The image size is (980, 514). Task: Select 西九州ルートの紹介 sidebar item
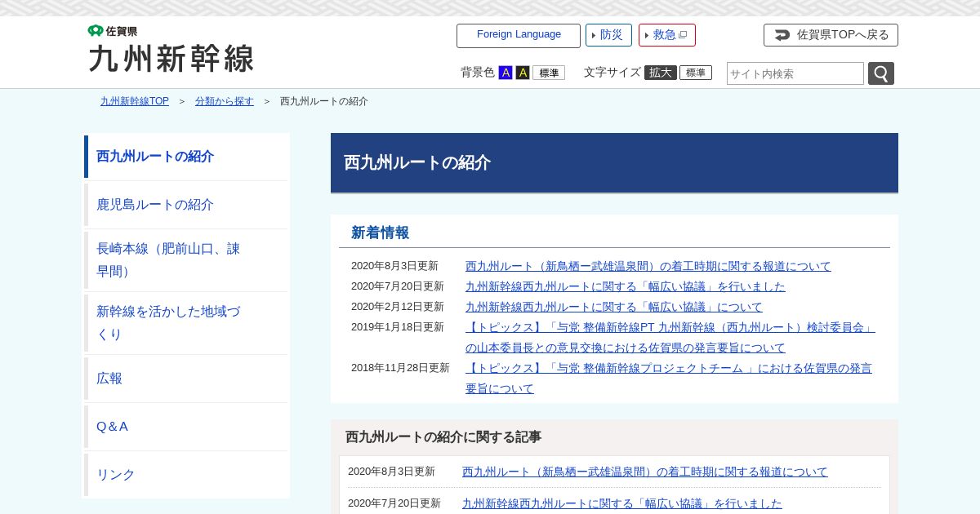click(x=186, y=157)
